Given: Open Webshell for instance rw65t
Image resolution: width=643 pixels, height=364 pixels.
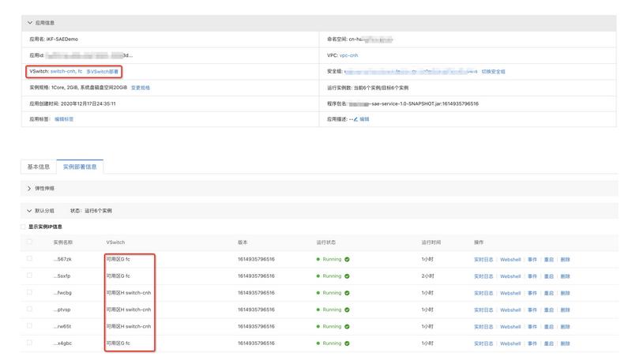Looking at the screenshot, I should coord(510,327).
